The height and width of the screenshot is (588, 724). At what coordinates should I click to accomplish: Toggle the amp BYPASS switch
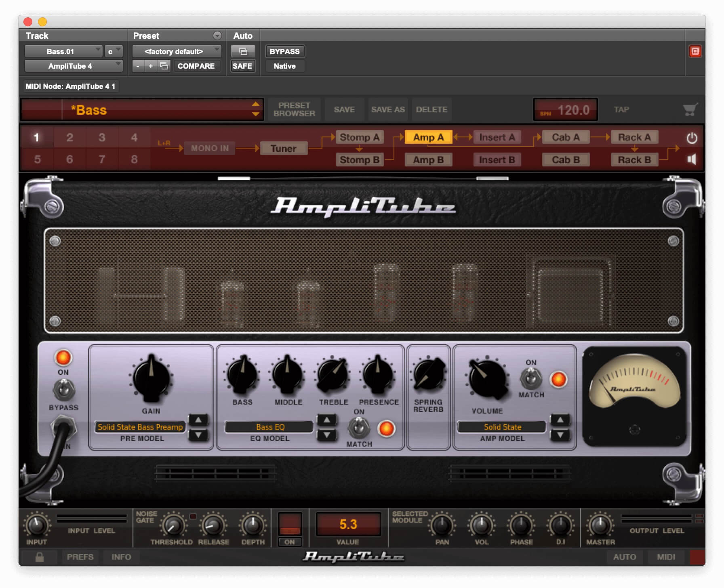63,391
